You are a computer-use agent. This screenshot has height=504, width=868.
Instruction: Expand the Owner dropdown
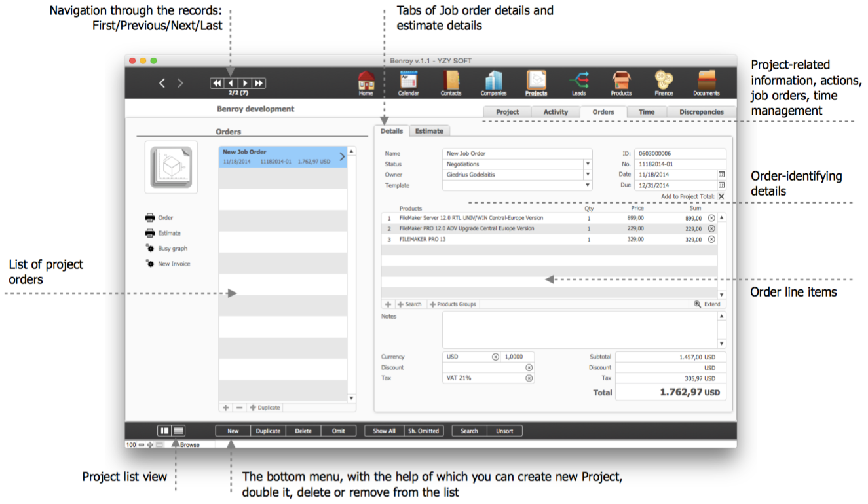tap(588, 175)
